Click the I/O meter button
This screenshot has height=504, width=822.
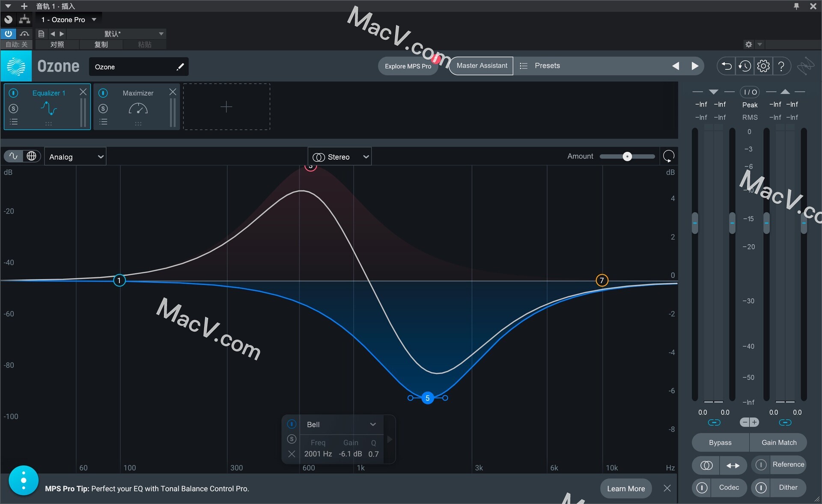point(750,92)
